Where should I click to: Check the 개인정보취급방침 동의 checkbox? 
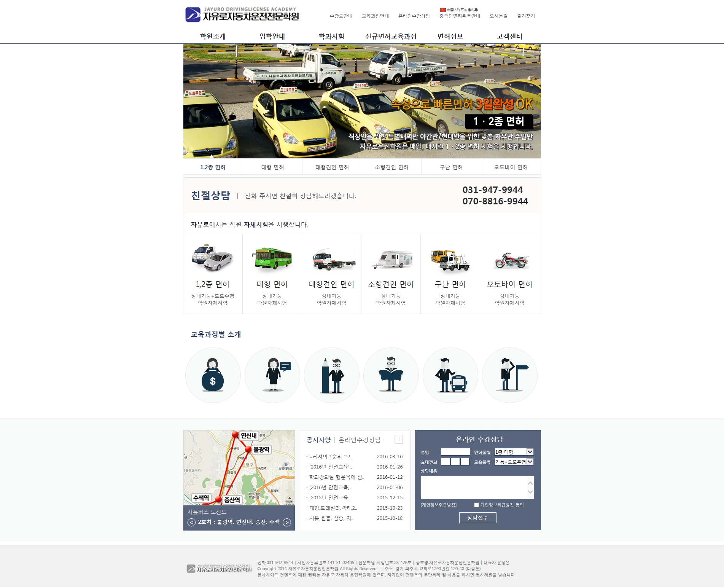click(476, 505)
